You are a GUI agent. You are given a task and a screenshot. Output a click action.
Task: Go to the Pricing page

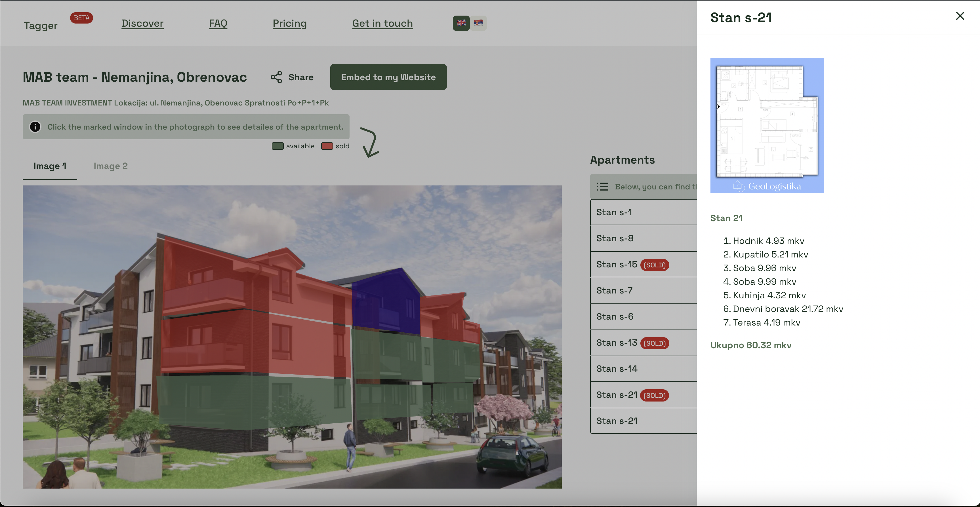(289, 23)
